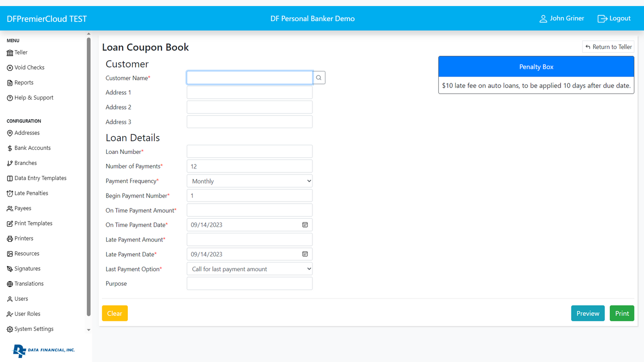Focus the Loan Number input field
The width and height of the screenshot is (644, 362).
click(250, 151)
